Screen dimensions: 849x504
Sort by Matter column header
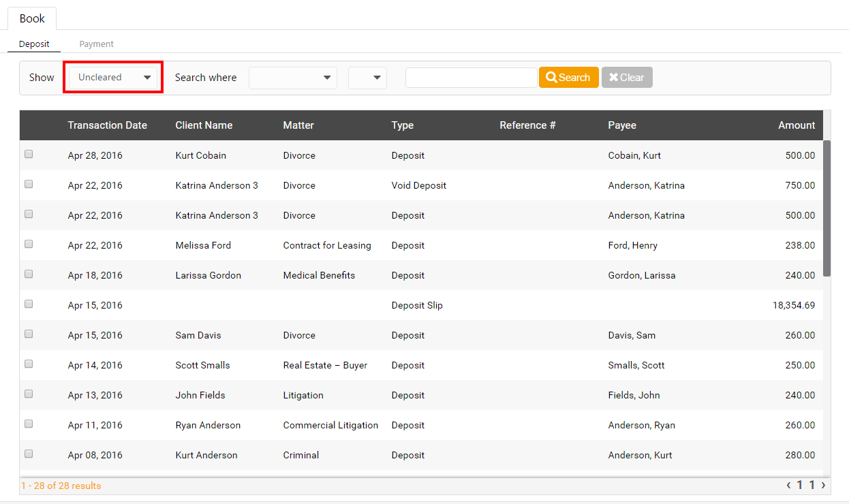(298, 125)
